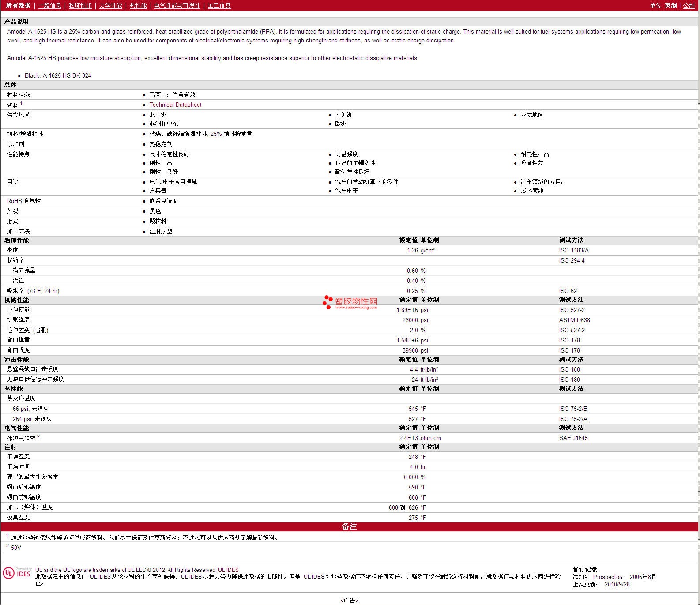Click the red dots 塑胶物性网 logo icon
The width and height of the screenshot is (700, 605).
[327, 302]
